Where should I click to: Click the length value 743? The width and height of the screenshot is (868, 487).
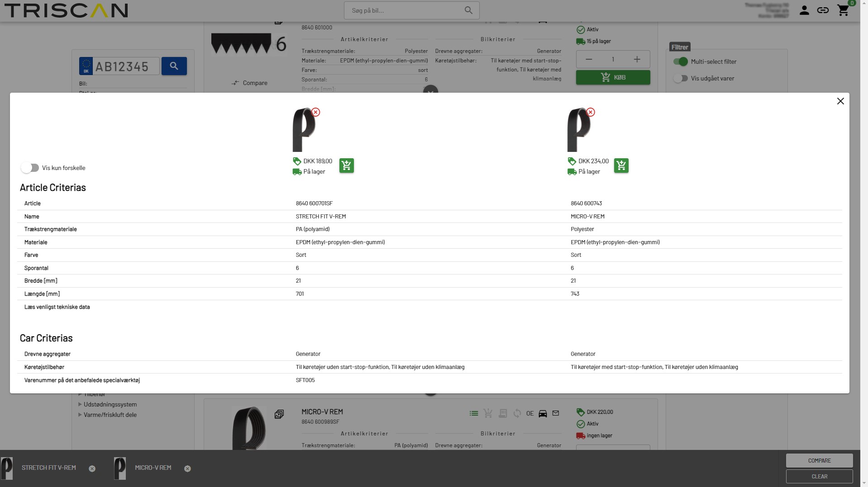coord(575,294)
